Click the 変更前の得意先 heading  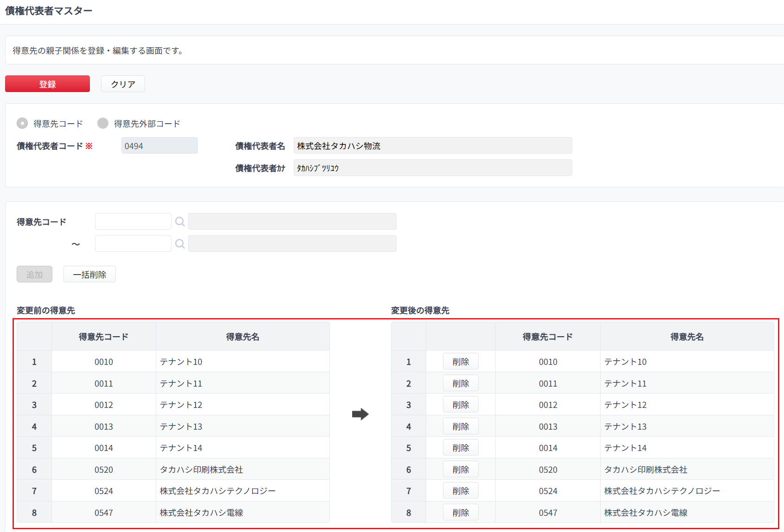pyautogui.click(x=46, y=310)
